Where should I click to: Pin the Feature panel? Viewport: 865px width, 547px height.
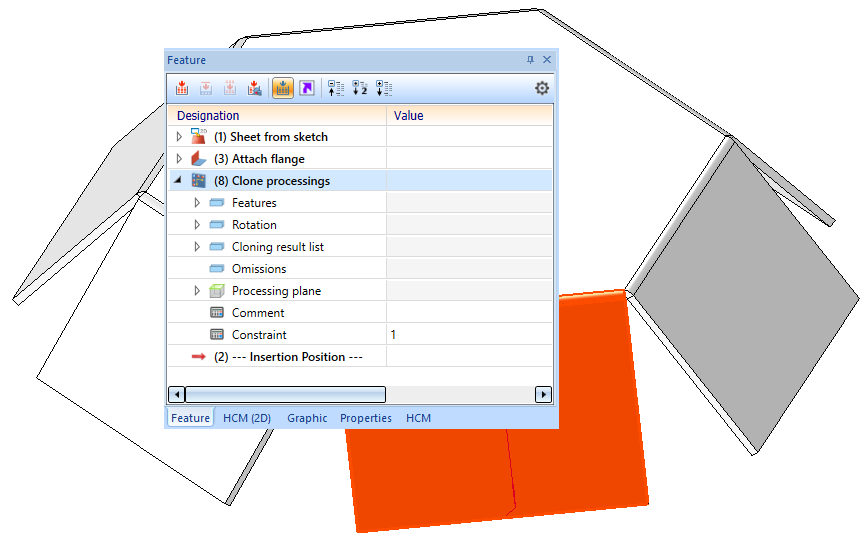tap(530, 60)
